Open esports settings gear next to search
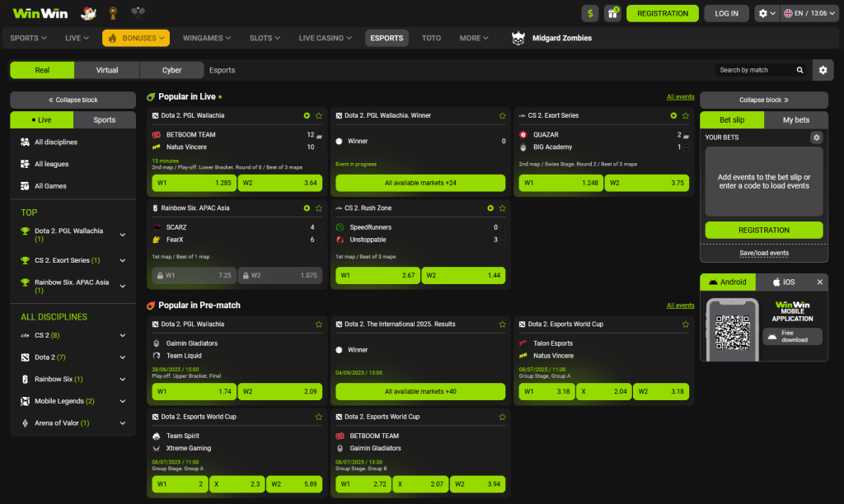 [823, 70]
